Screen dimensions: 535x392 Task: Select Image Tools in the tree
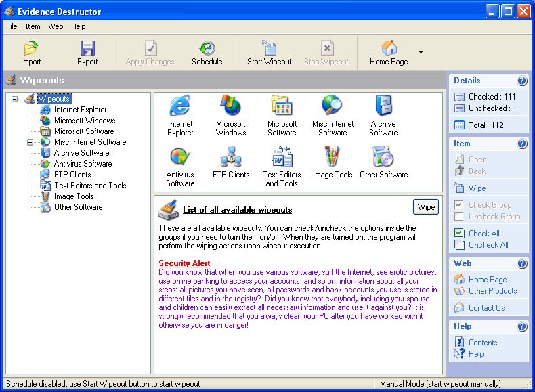(x=74, y=196)
